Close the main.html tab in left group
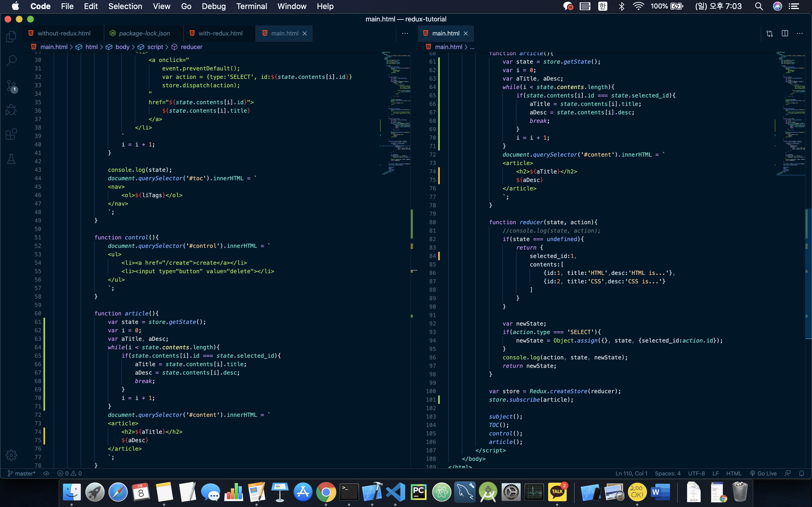Screen dimensions: 812x507 (305, 34)
